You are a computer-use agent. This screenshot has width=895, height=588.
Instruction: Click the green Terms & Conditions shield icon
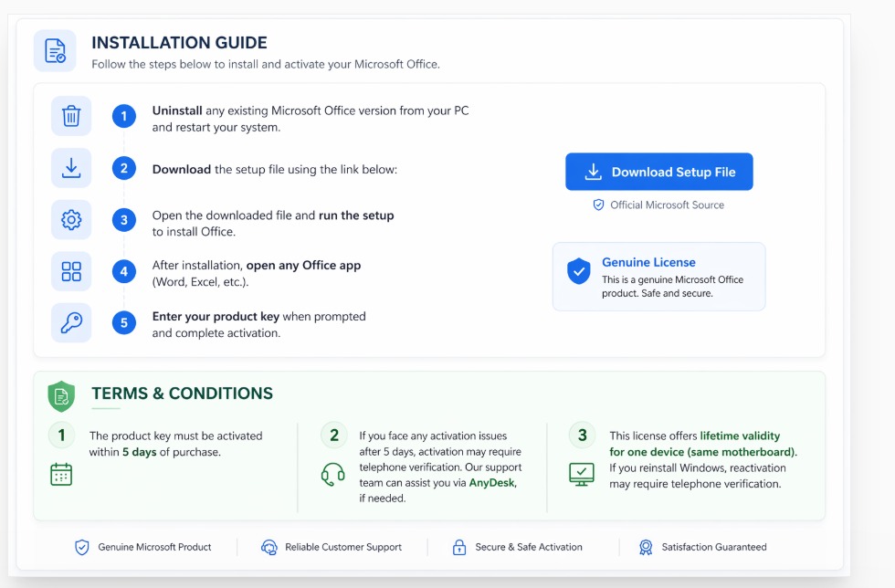click(61, 395)
